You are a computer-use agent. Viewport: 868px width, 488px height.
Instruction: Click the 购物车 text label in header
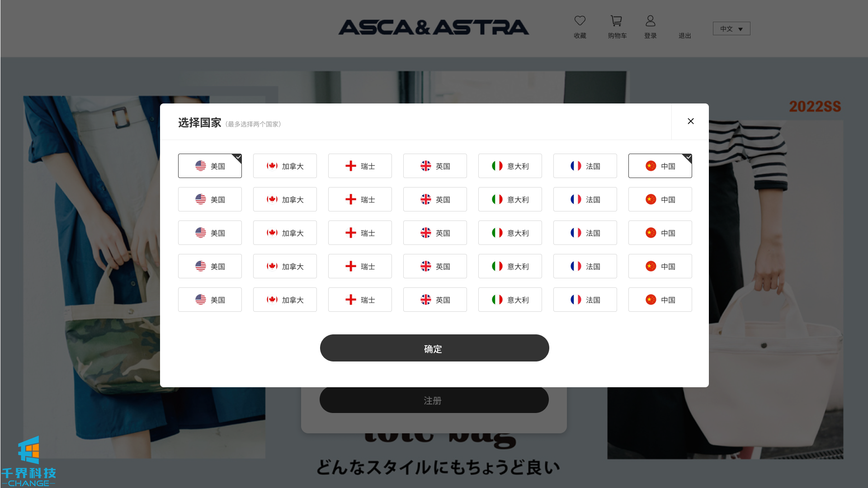coord(617,36)
